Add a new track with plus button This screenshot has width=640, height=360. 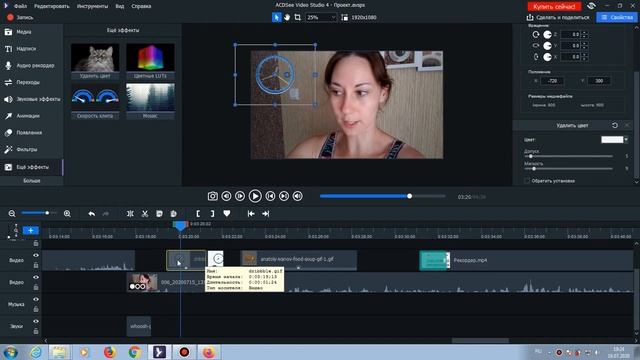(31, 230)
